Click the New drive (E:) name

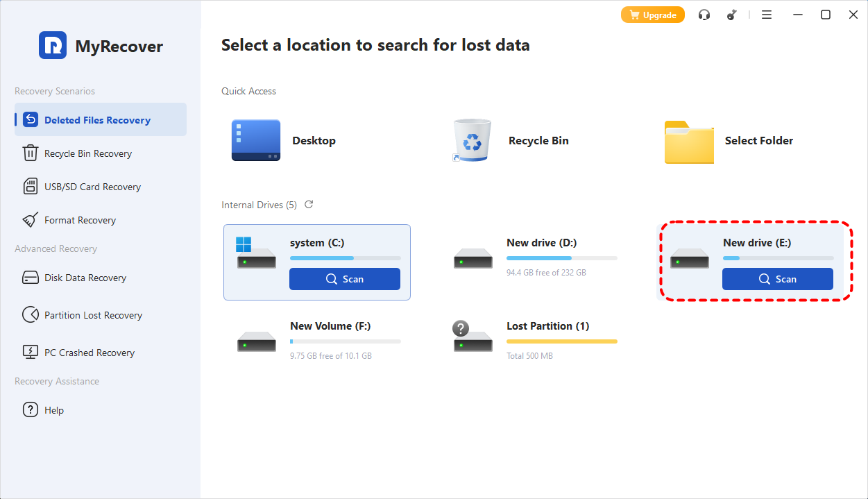[757, 243]
